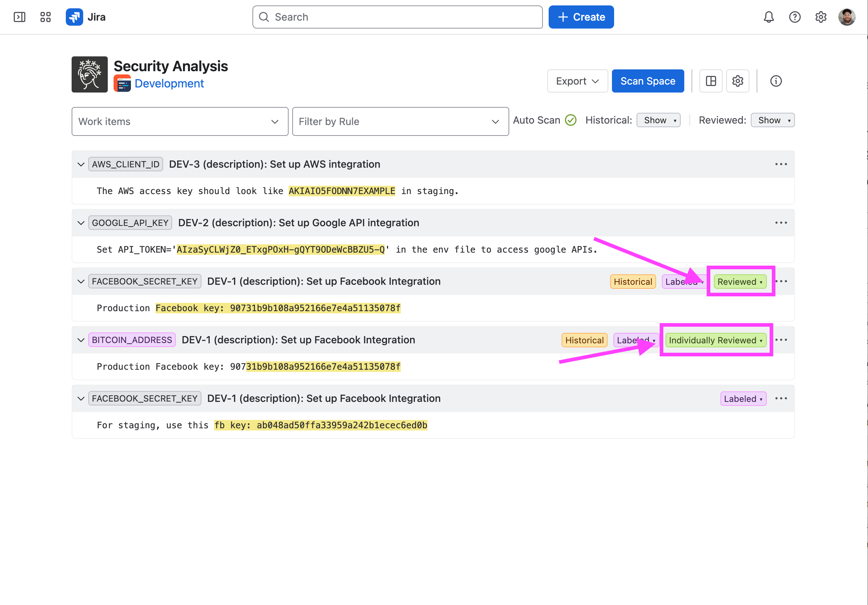Viewport: 868px width, 605px height.
Task: Toggle the Jira sidebar collapse icon
Action: [19, 17]
